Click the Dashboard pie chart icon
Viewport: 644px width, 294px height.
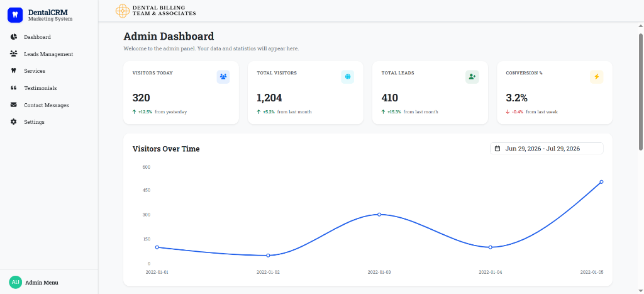pos(14,37)
